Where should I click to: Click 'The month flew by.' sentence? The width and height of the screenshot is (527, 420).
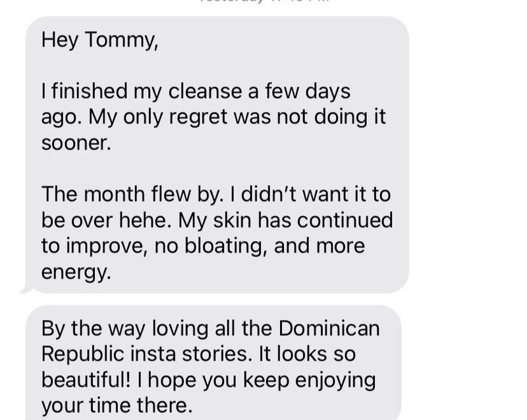click(x=132, y=194)
